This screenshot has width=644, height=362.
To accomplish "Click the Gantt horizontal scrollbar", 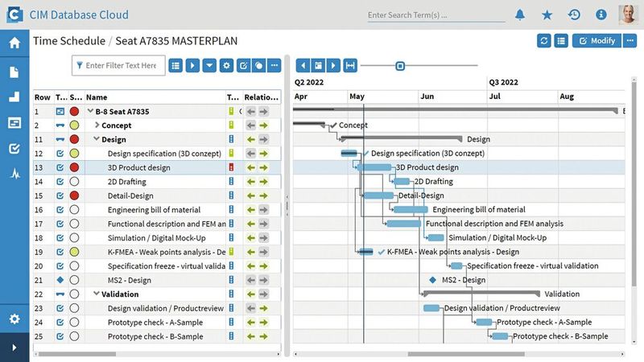I will (466, 354).
